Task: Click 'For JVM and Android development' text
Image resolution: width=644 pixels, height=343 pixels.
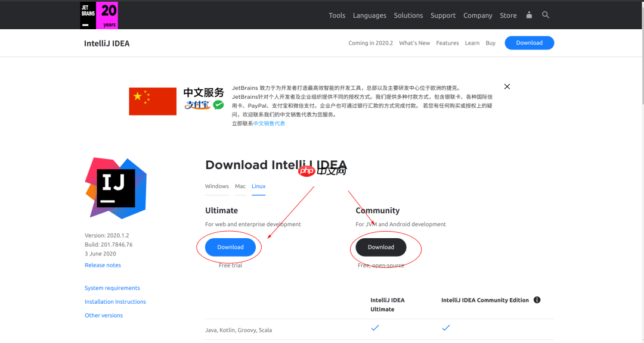Action: click(401, 224)
